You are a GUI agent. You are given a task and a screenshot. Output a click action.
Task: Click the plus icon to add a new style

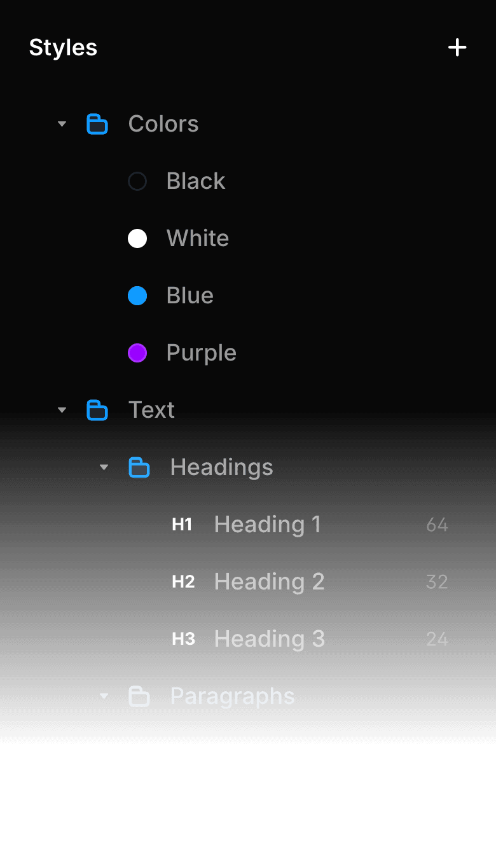point(457,47)
